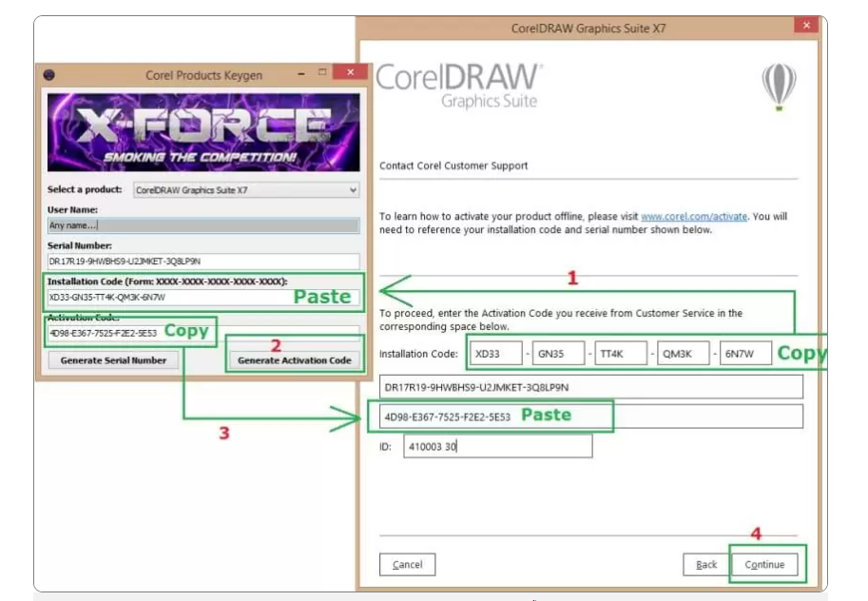Viewport: 868px width, 601px height.
Task: Click the Generate Serial Number button
Action: click(x=113, y=360)
